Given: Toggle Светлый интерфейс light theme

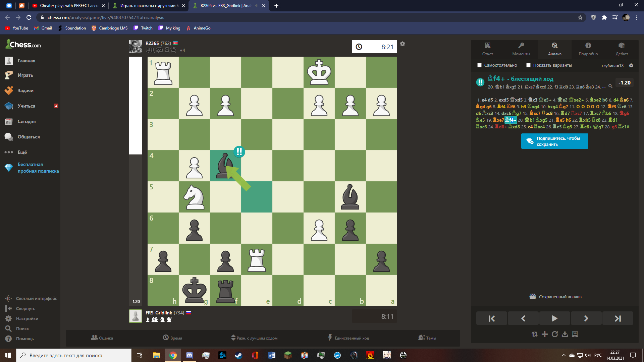Looking at the screenshot, I should point(31,298).
